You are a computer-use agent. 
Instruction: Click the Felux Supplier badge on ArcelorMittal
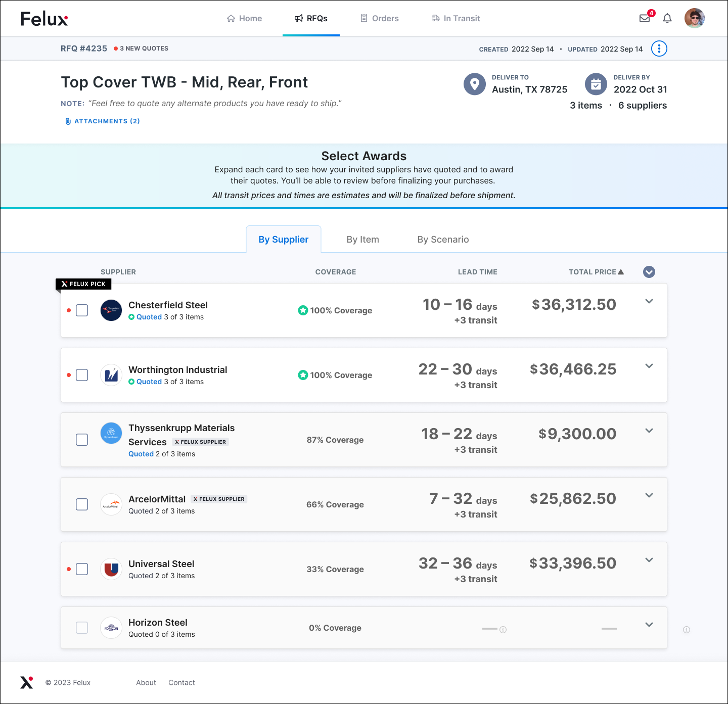pos(219,499)
